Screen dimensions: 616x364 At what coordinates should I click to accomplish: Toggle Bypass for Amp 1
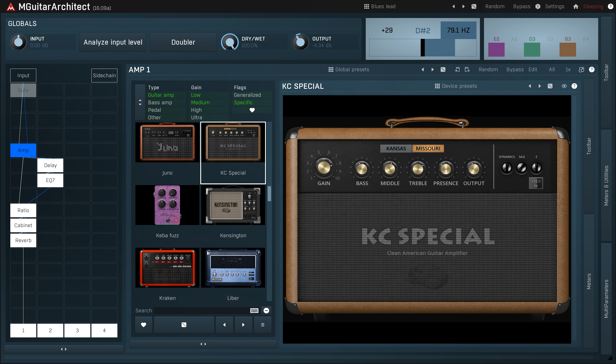click(x=515, y=69)
